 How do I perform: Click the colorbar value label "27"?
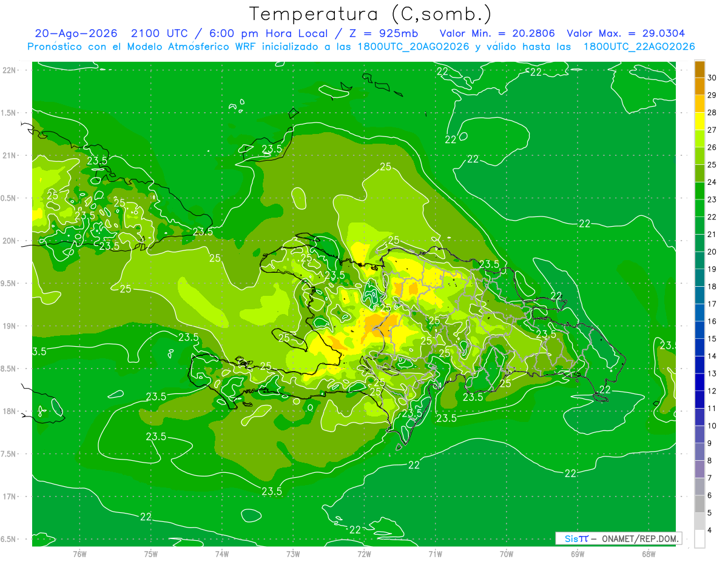712,130
